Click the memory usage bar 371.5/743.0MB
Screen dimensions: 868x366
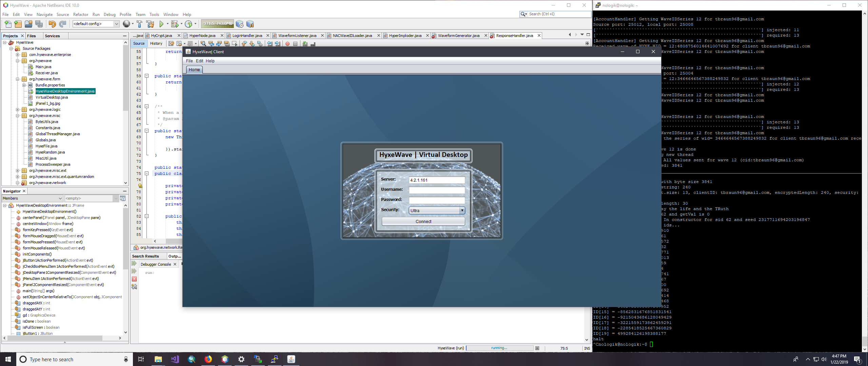coord(218,24)
